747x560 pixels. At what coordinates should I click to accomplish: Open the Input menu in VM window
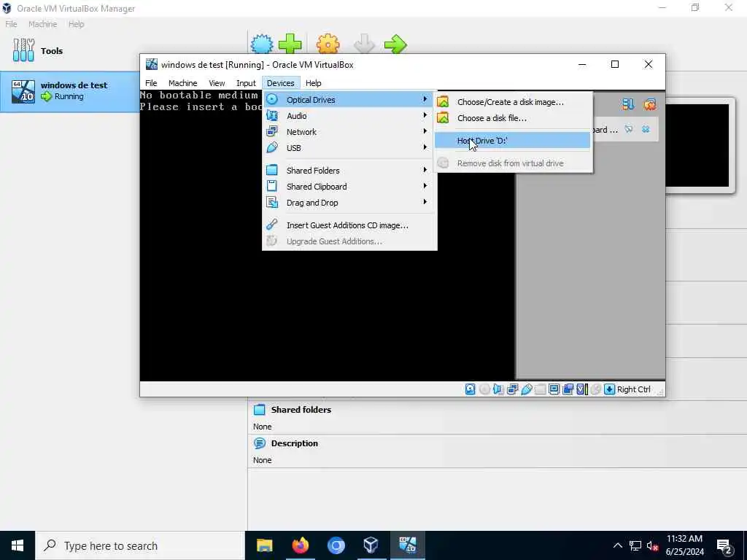tap(246, 83)
